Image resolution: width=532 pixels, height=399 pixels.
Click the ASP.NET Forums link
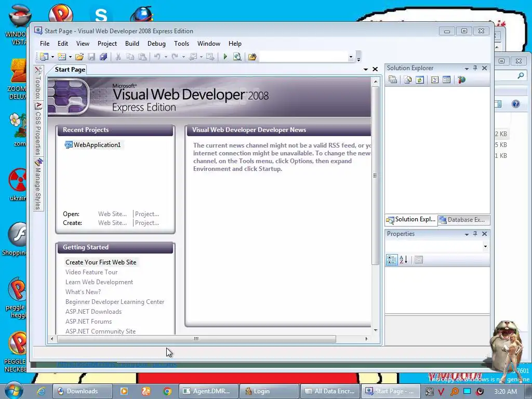(x=88, y=321)
